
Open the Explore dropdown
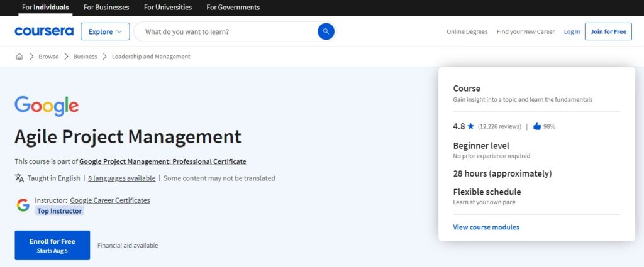105,31
